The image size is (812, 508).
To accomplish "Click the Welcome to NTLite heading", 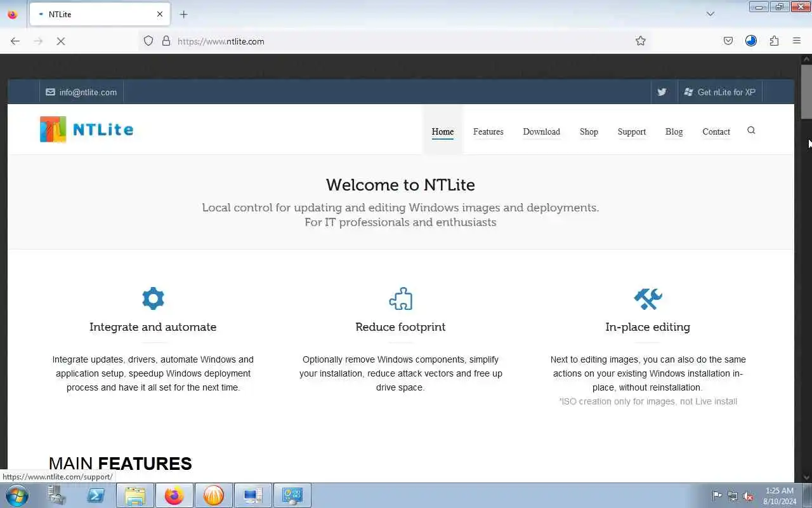I will (400, 185).
